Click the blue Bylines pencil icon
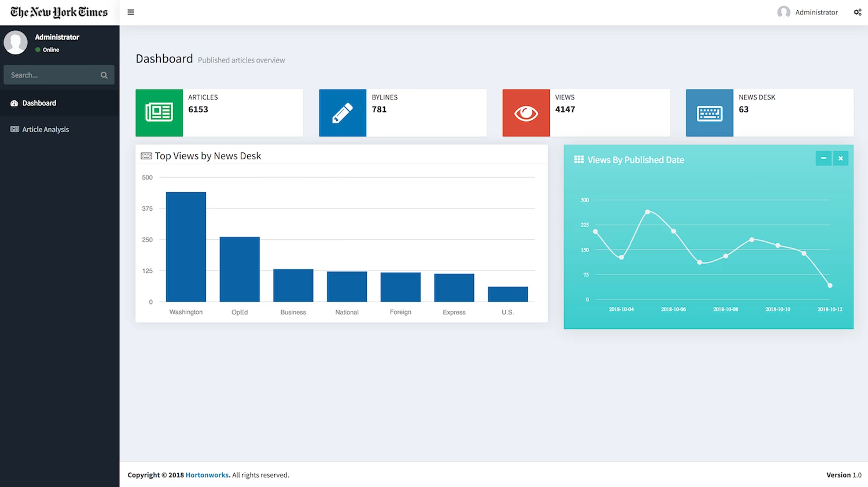 (343, 113)
